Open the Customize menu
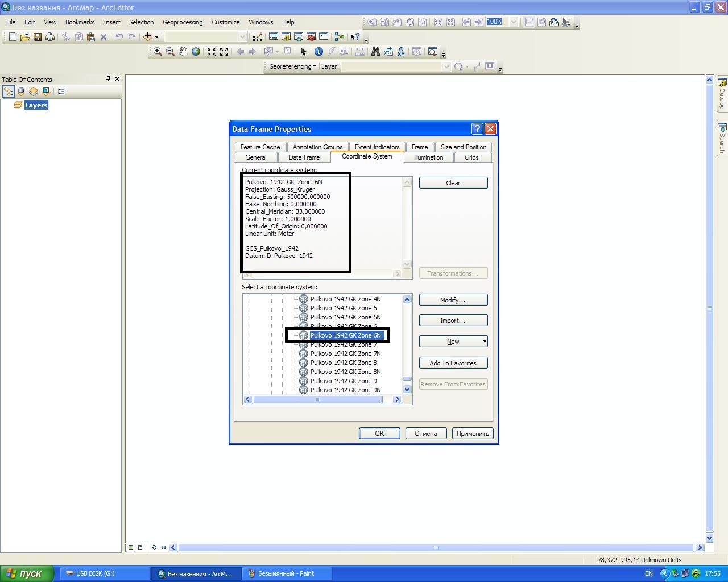This screenshot has width=728, height=582. (x=226, y=22)
